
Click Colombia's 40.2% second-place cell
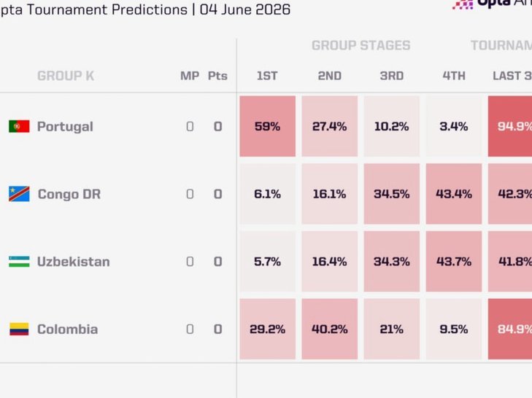pos(329,329)
